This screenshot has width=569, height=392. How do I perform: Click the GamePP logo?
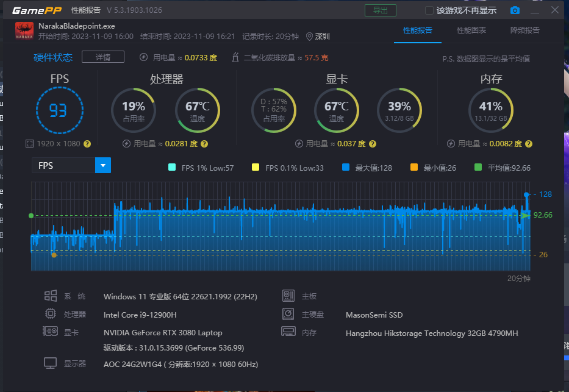click(37, 10)
